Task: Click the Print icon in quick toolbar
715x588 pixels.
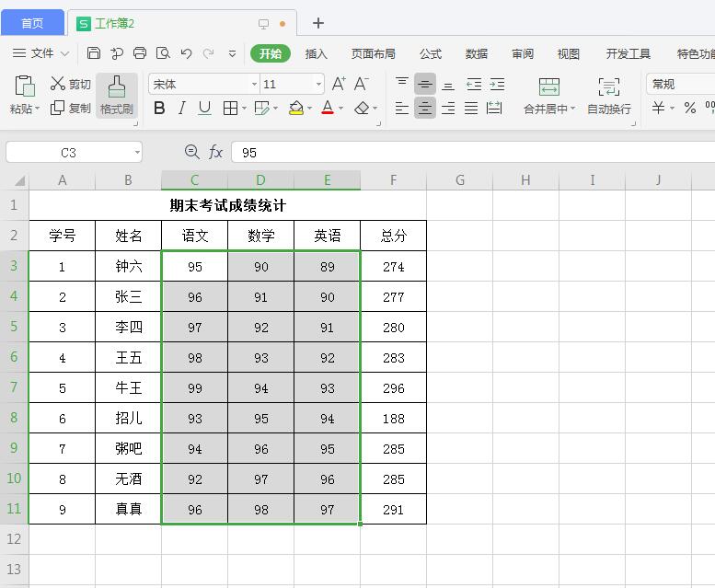Action: coord(140,53)
